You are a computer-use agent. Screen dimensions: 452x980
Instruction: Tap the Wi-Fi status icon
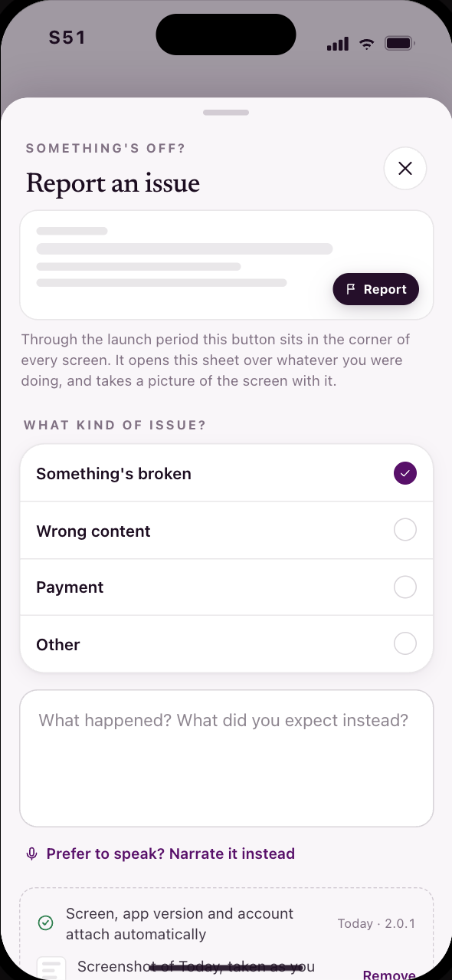367,44
